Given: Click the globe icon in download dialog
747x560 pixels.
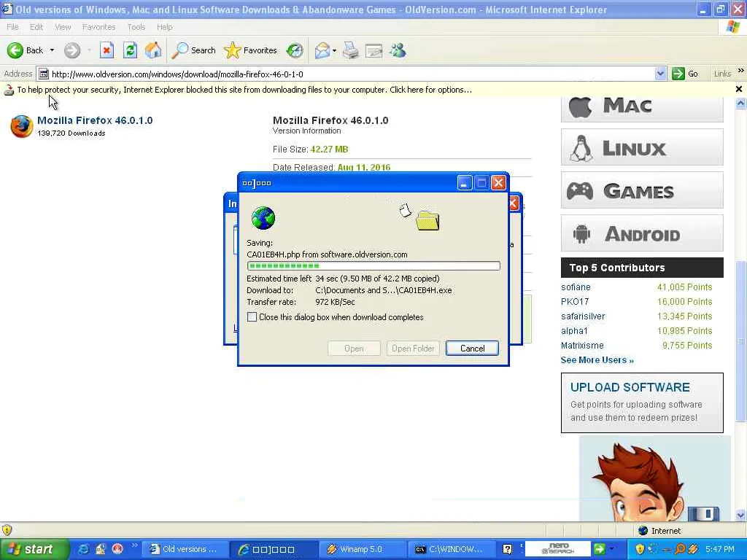Looking at the screenshot, I should click(x=263, y=218).
